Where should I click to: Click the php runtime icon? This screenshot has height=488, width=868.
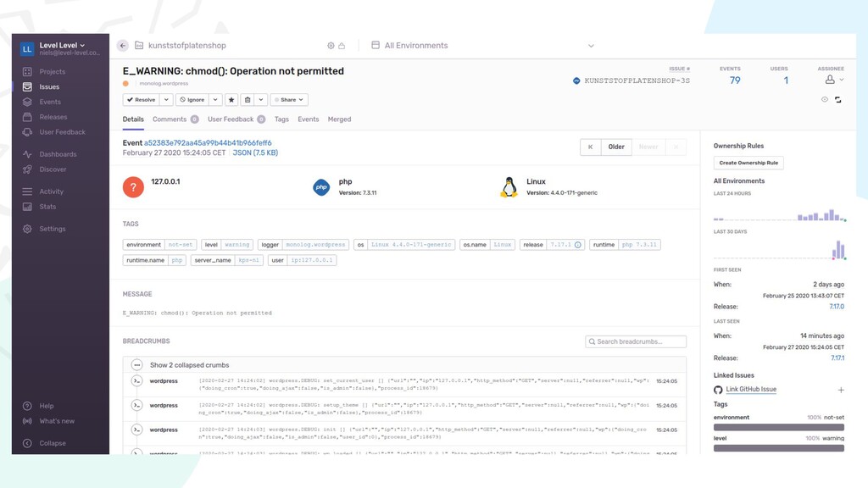321,187
